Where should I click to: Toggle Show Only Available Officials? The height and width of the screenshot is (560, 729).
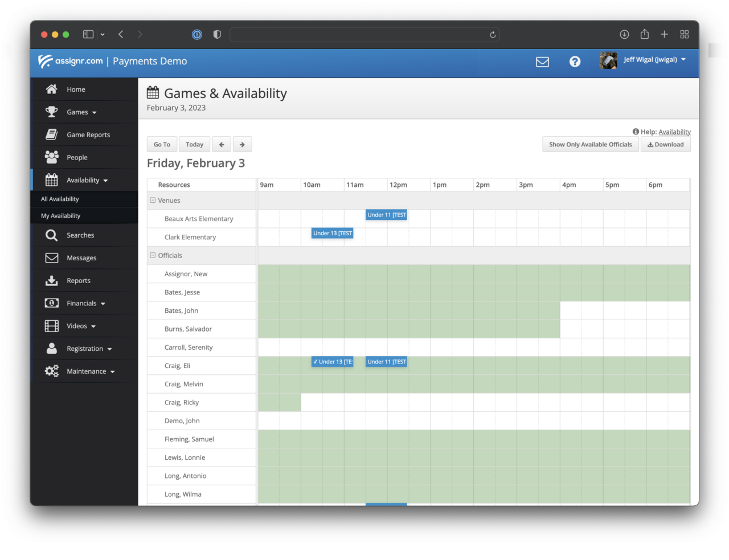pyautogui.click(x=590, y=145)
